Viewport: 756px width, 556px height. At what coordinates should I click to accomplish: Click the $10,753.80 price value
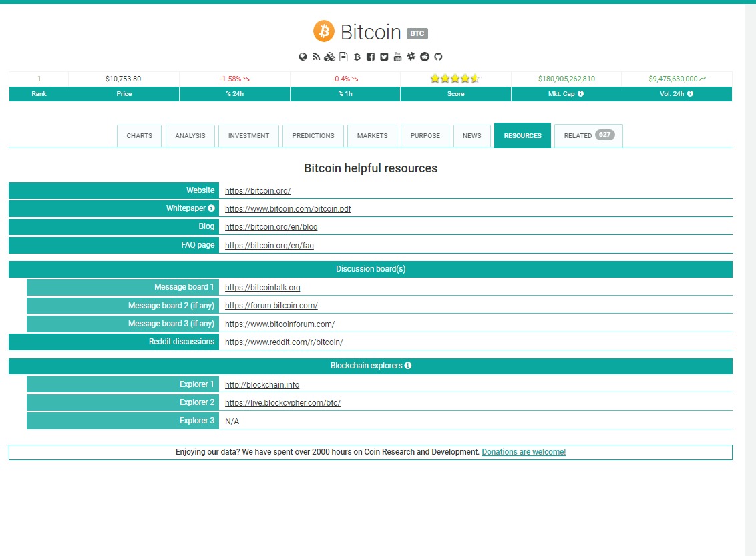point(124,79)
